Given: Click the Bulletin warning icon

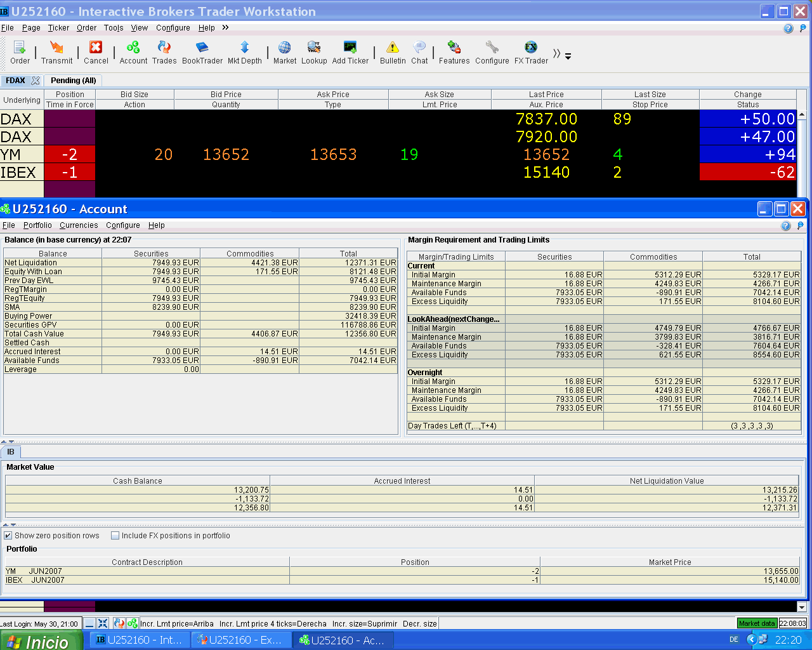Looking at the screenshot, I should pos(393,52).
